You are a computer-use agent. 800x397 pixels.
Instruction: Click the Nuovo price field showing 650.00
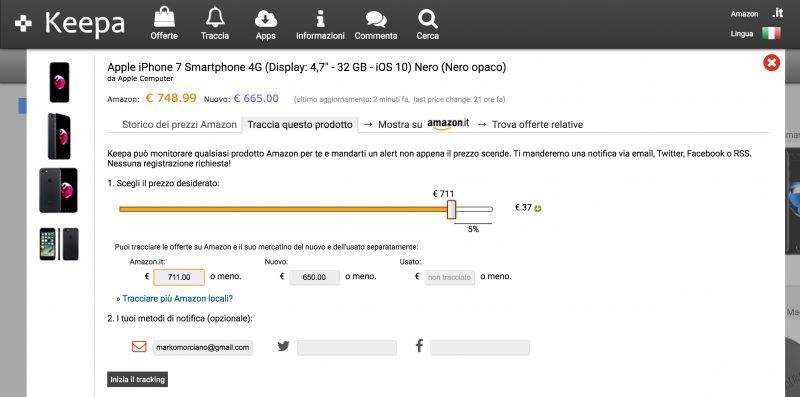314,277
